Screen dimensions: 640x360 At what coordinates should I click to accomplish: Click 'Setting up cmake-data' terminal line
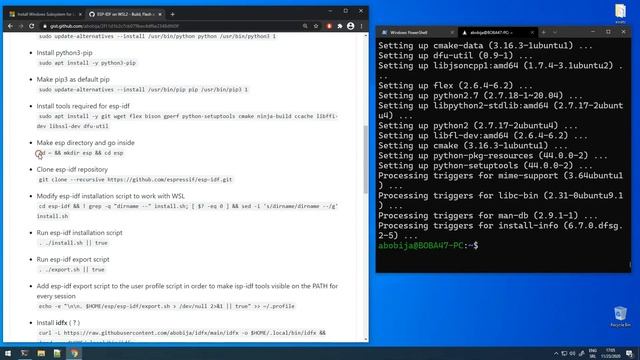click(485, 46)
